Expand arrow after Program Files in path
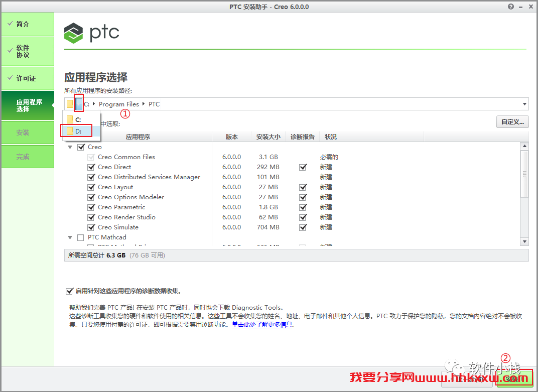Image resolution: width=538 pixels, height=392 pixels. pyautogui.click(x=144, y=104)
